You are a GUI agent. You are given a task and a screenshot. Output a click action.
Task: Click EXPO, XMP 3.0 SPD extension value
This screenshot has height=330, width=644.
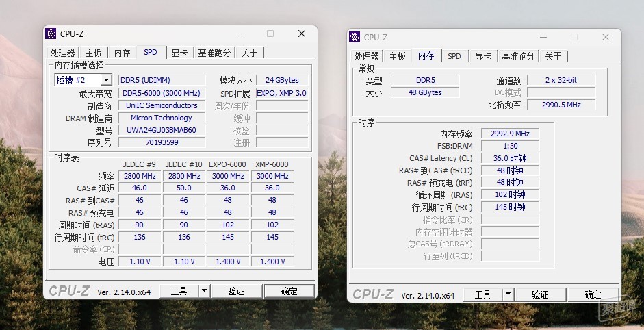[x=282, y=93]
